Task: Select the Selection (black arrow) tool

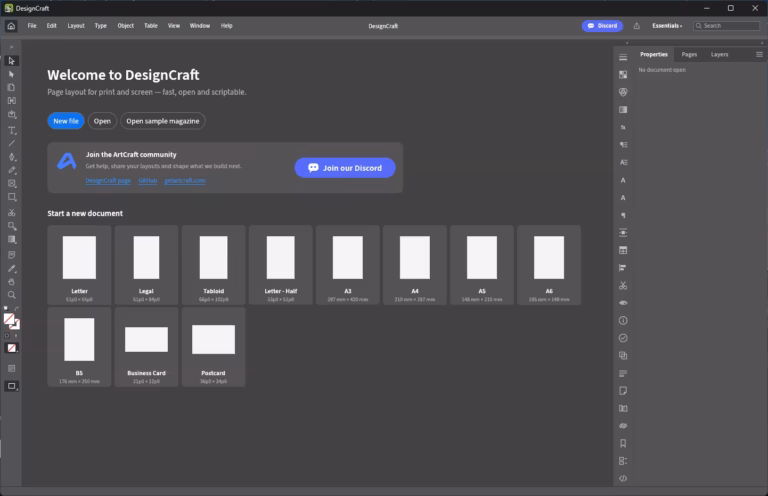Action: (x=11, y=61)
